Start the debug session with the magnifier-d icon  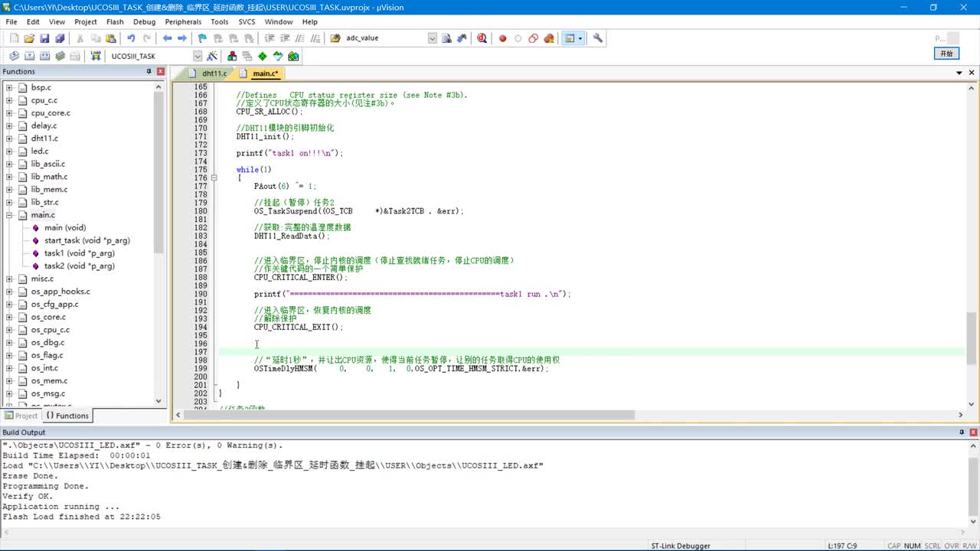[482, 38]
